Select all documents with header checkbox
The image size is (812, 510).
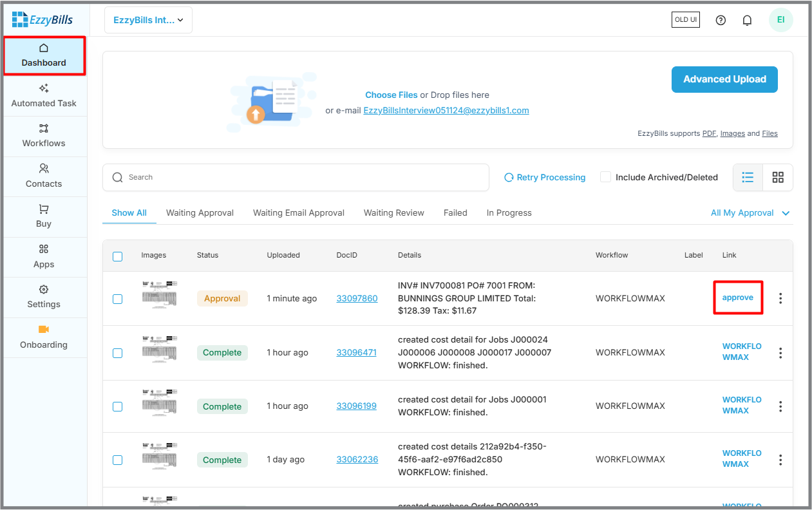click(x=117, y=256)
